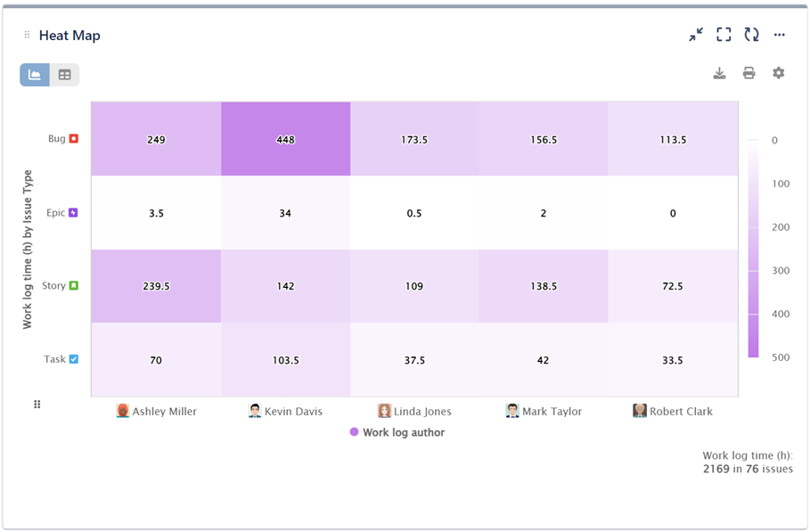Click the Heat Map title
This screenshot has height=532, width=810.
pos(70,35)
